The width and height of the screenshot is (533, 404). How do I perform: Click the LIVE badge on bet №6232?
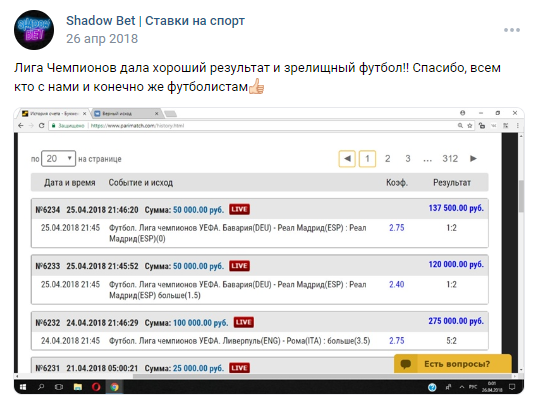pyautogui.click(x=243, y=322)
